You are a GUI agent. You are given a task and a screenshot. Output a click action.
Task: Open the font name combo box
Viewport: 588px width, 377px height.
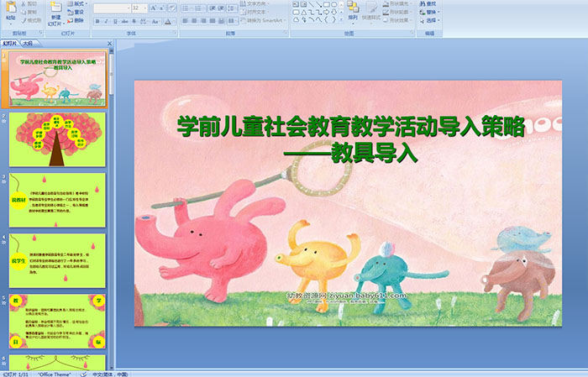point(112,8)
